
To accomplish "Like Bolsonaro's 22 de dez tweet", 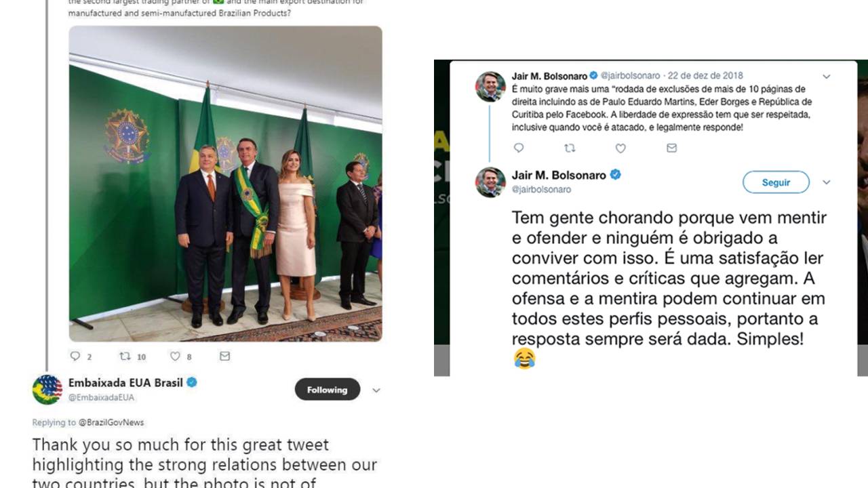I will 620,148.
